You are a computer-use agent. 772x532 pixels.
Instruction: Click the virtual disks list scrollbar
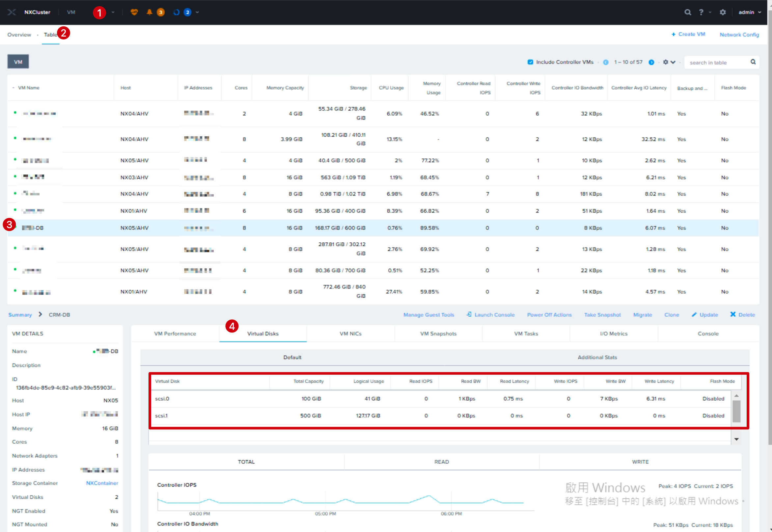736,411
